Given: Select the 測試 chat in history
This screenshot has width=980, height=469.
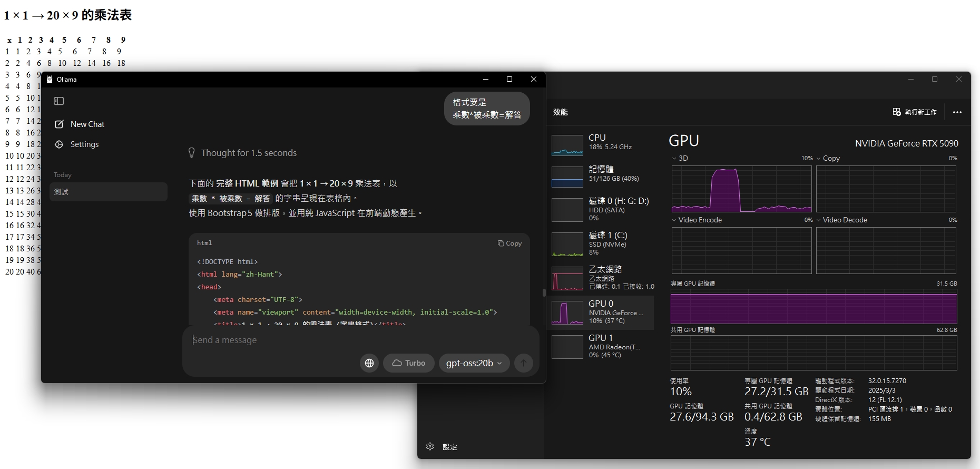Looking at the screenshot, I should tap(109, 192).
